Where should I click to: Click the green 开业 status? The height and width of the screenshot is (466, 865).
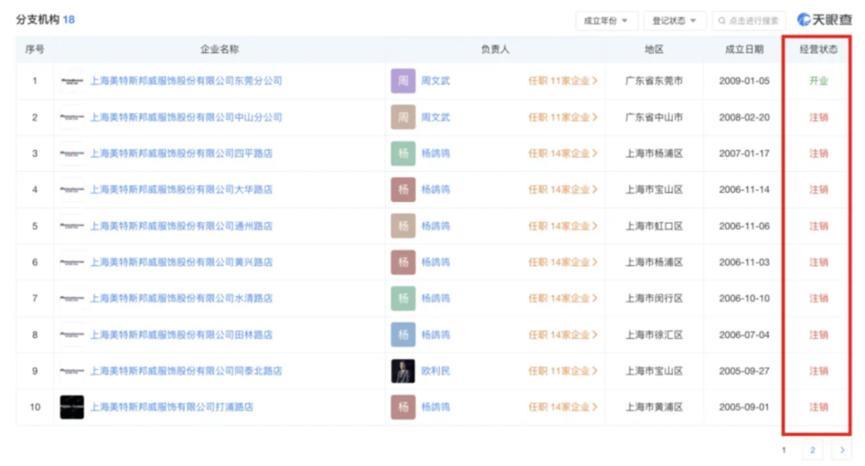click(818, 81)
